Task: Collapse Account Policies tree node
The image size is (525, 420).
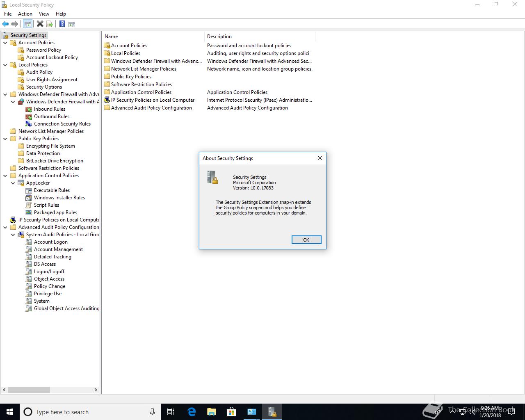Action: coord(5,43)
